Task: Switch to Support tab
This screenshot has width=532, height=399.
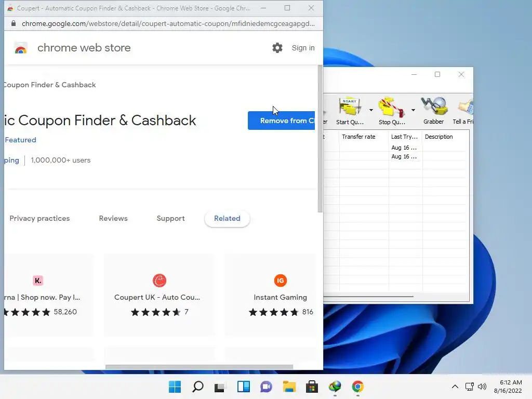Action: click(170, 219)
